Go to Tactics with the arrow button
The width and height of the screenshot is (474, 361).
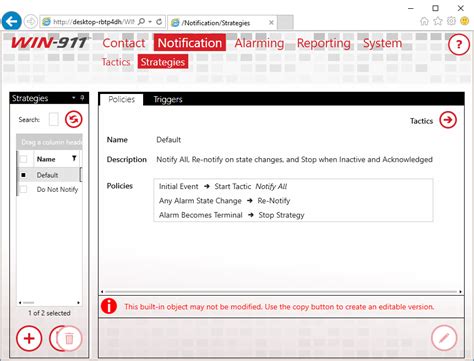pyautogui.click(x=448, y=120)
